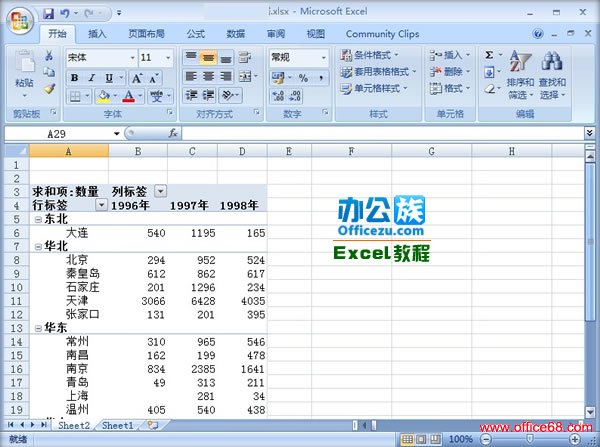The width and height of the screenshot is (600, 447).
Task: Apply bold formatting
Action: [75, 78]
